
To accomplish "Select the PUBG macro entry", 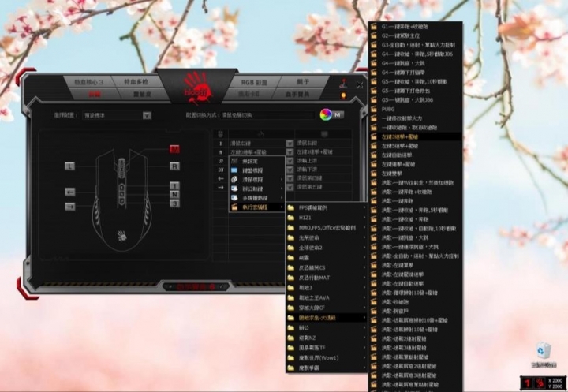I will (415, 109).
